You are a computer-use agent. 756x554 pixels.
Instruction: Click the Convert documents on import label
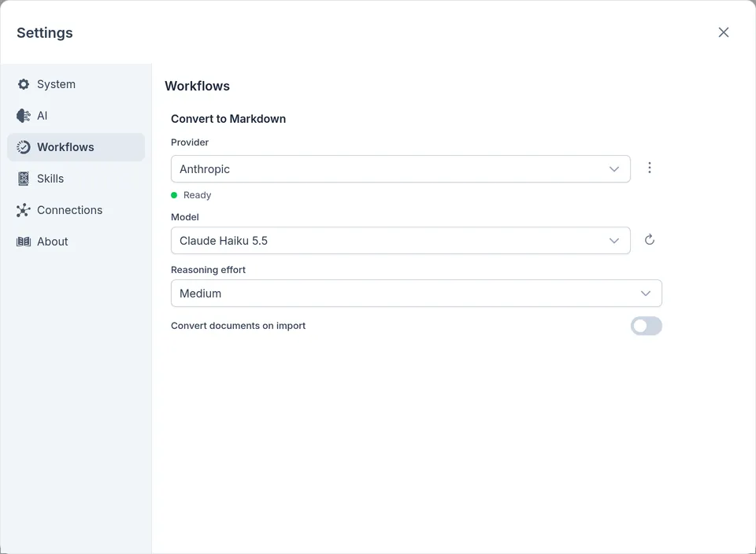(238, 326)
